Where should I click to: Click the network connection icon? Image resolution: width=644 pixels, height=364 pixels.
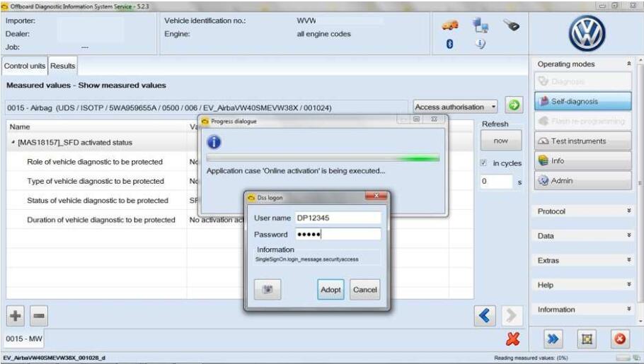click(x=480, y=25)
